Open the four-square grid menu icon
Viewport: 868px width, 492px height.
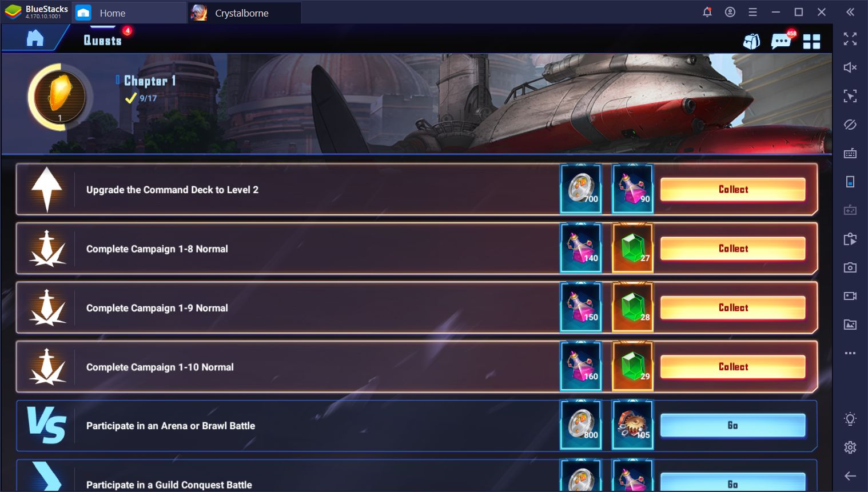point(811,41)
